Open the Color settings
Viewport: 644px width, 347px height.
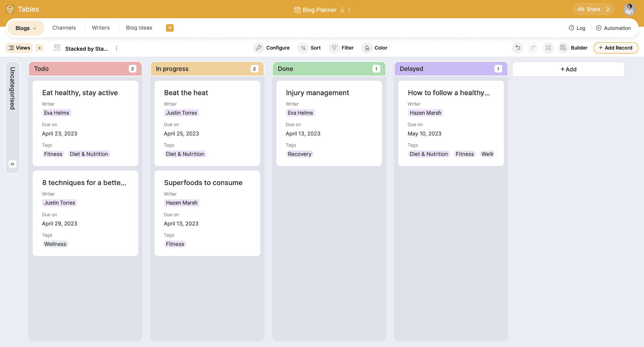click(x=376, y=48)
